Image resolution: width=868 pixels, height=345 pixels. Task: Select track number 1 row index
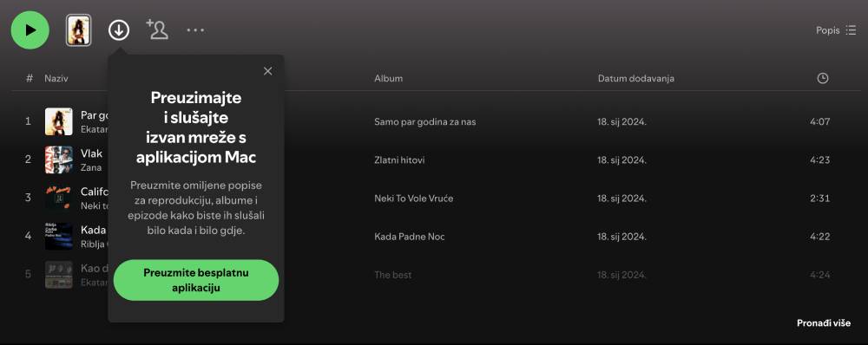point(29,121)
